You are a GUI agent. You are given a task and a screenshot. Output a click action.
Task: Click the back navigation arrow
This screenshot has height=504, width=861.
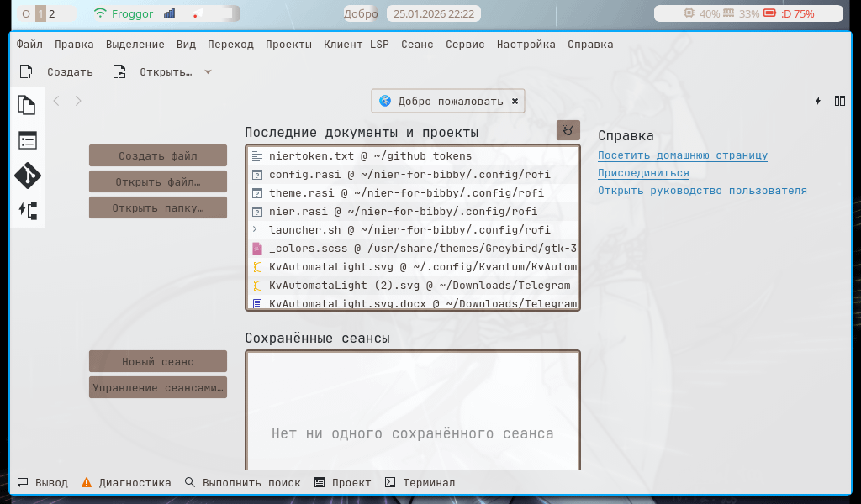pyautogui.click(x=56, y=101)
